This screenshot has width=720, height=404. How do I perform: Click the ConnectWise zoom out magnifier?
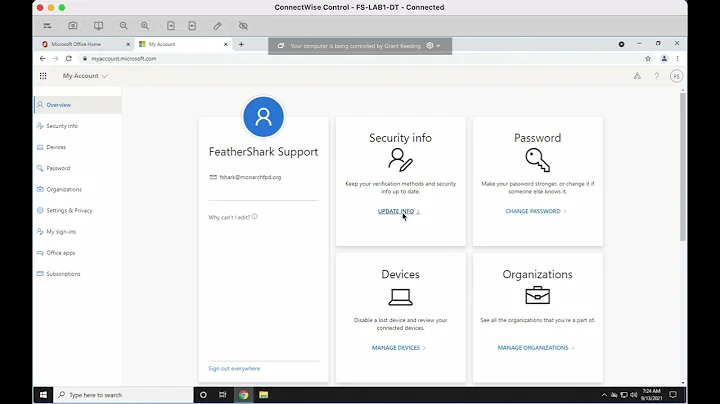124,26
